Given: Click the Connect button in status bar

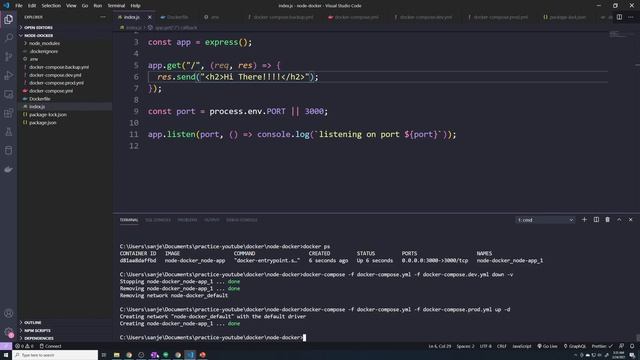Looking at the screenshot, I should tap(50, 346).
